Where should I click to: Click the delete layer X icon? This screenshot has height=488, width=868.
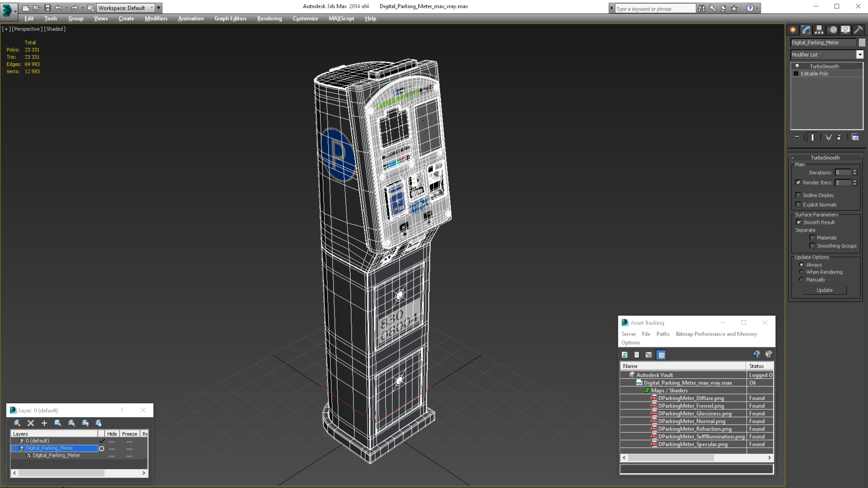click(x=31, y=423)
